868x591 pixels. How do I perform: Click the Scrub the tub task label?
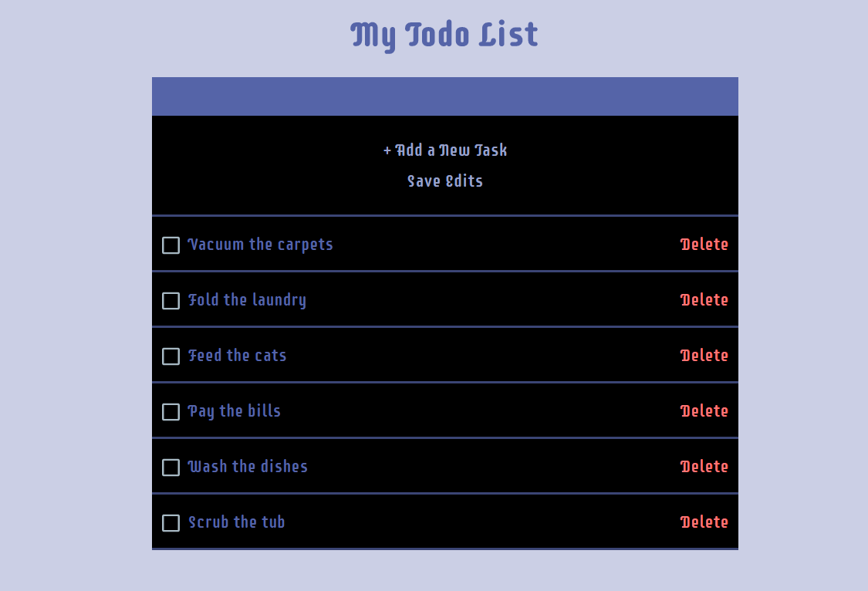coord(237,522)
